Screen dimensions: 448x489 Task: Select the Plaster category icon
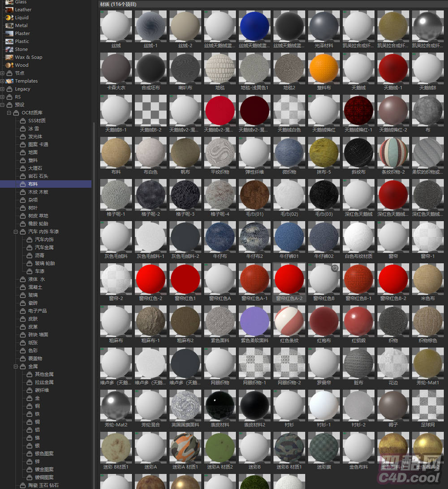pos(9,33)
